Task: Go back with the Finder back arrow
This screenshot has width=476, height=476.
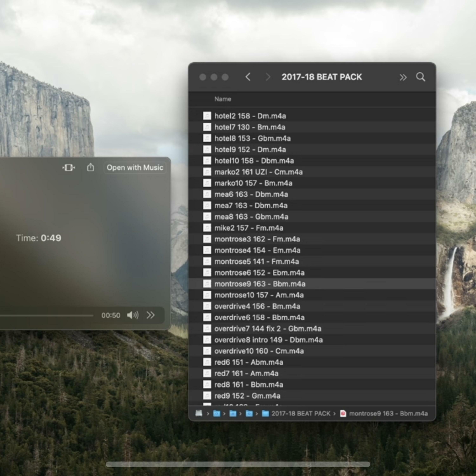Action: 248,77
